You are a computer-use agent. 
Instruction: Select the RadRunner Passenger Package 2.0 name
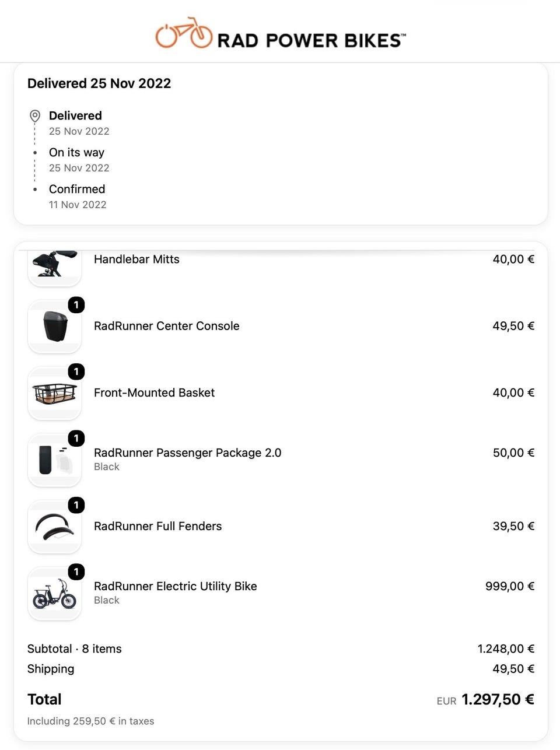(x=187, y=453)
